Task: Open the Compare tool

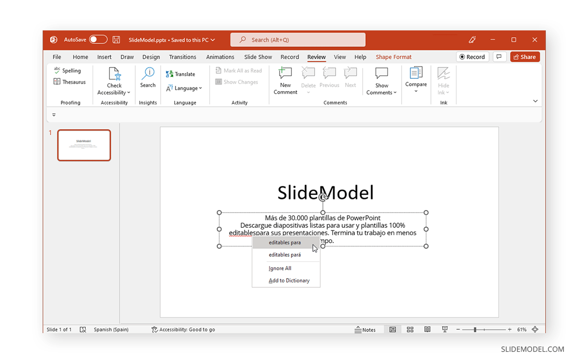Action: 416,79
